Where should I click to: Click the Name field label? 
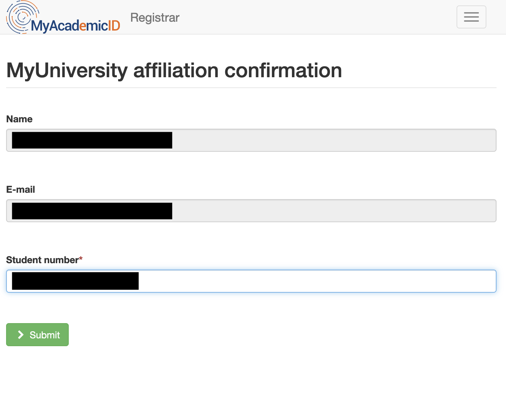pos(19,119)
